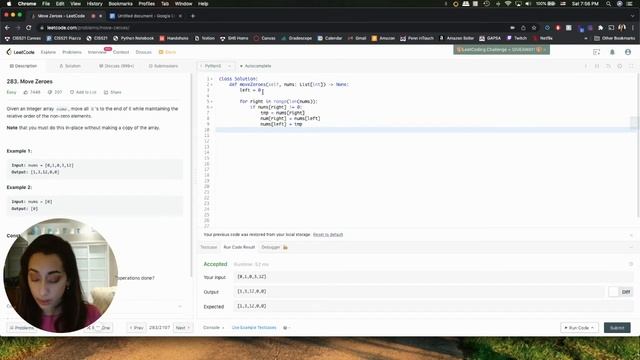This screenshot has width=640, height=360.
Task: Expand the tab search chevron in Chrome tab bar
Action: click(x=633, y=16)
